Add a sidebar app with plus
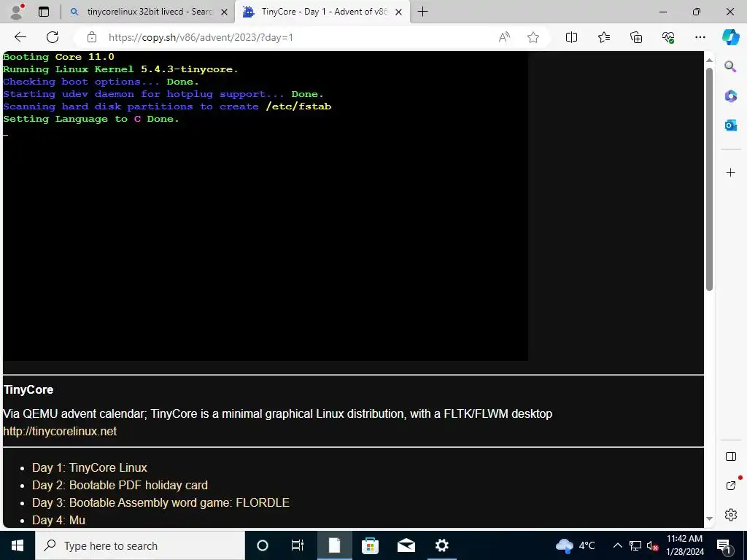The height and width of the screenshot is (560, 747). [730, 172]
